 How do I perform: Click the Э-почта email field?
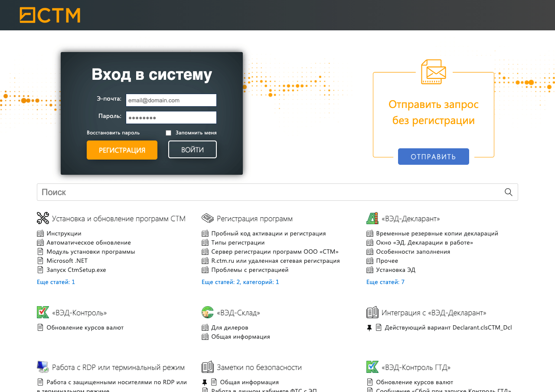coord(171,100)
